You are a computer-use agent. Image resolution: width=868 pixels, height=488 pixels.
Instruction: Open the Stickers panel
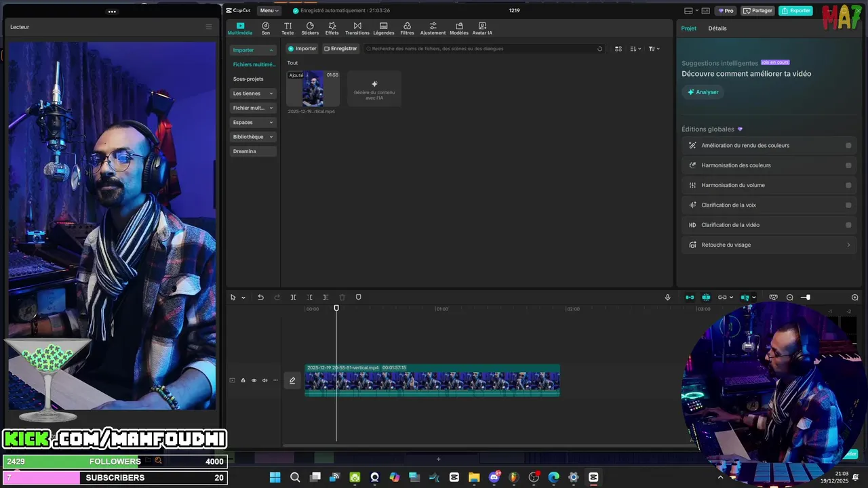coord(310,28)
